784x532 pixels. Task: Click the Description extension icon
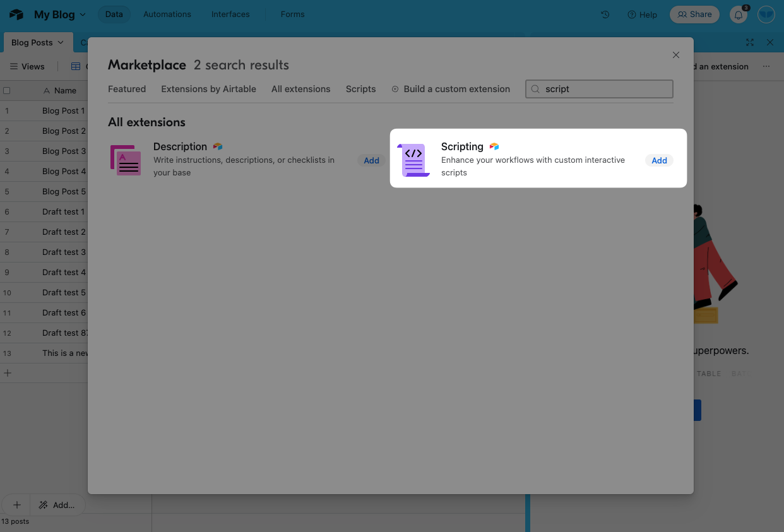click(x=126, y=160)
